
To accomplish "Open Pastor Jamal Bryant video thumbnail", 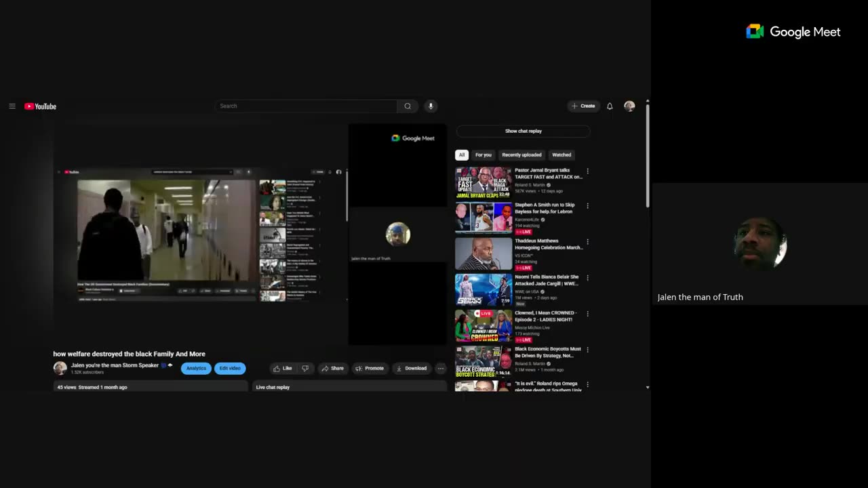I will [484, 183].
